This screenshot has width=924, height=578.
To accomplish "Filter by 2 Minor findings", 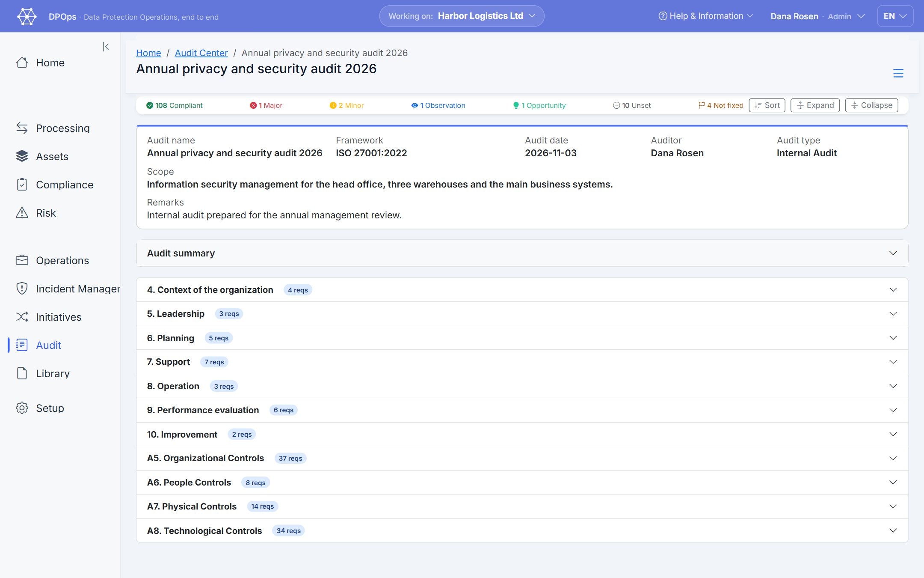I will (346, 105).
